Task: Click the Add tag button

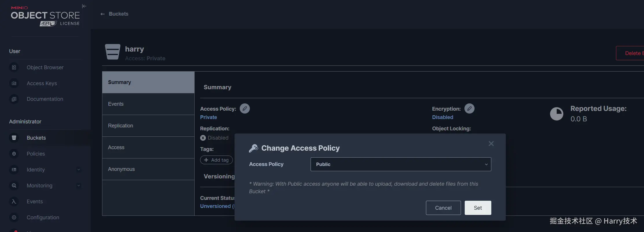Action: coord(216,160)
